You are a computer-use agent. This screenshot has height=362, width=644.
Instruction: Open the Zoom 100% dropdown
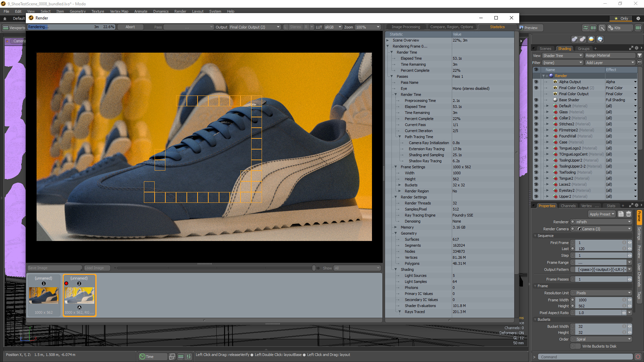point(368,27)
